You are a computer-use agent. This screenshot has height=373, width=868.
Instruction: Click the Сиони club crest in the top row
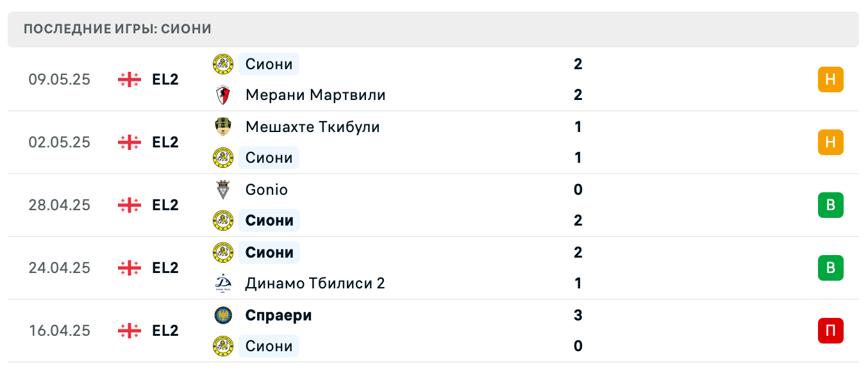(224, 64)
